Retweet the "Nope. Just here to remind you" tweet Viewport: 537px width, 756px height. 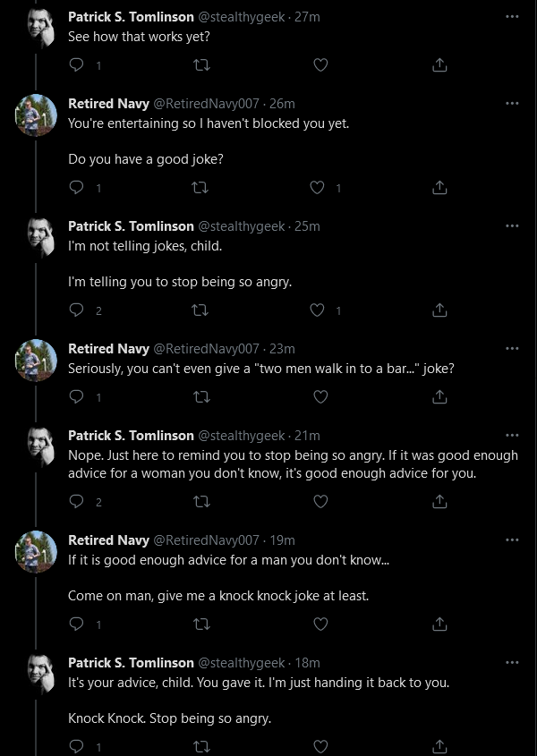(201, 502)
